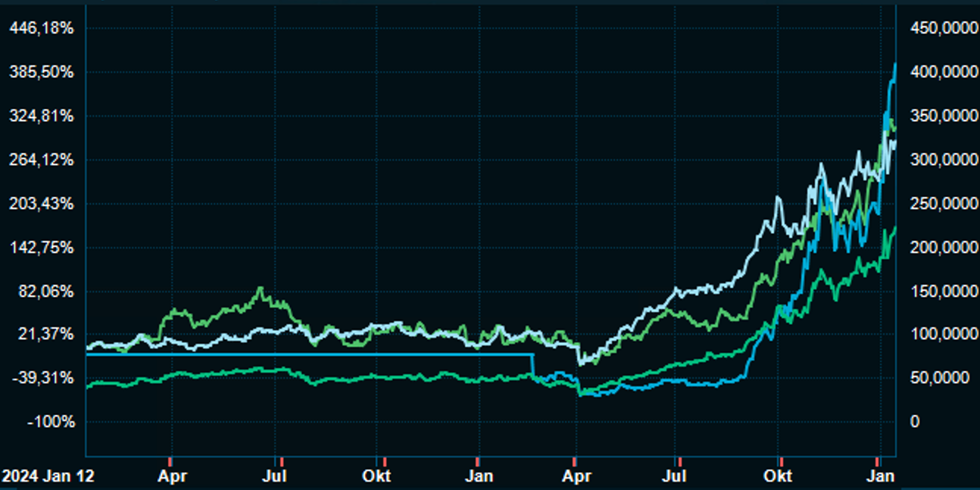Select the 385,50% percentage axis label
980x490 pixels.
(41, 73)
